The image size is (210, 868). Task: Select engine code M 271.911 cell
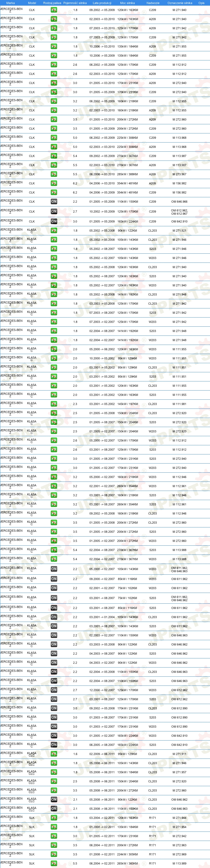pyautogui.click(x=179, y=754)
